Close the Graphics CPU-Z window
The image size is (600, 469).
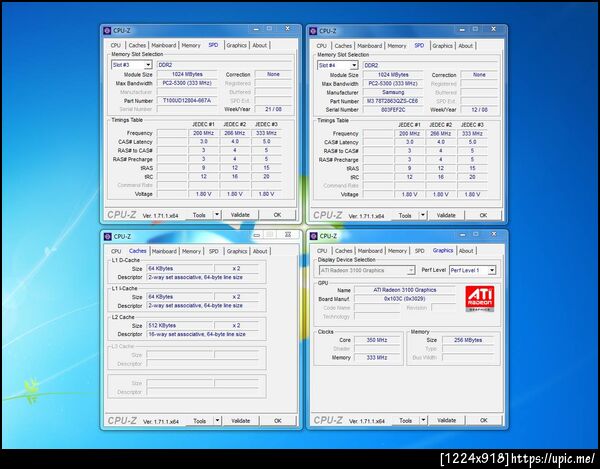[494, 234]
